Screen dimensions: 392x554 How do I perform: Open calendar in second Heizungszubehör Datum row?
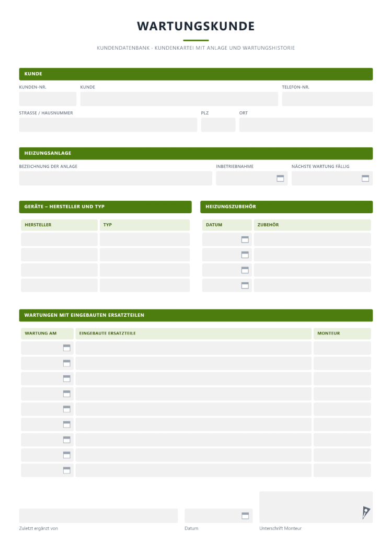point(245,255)
